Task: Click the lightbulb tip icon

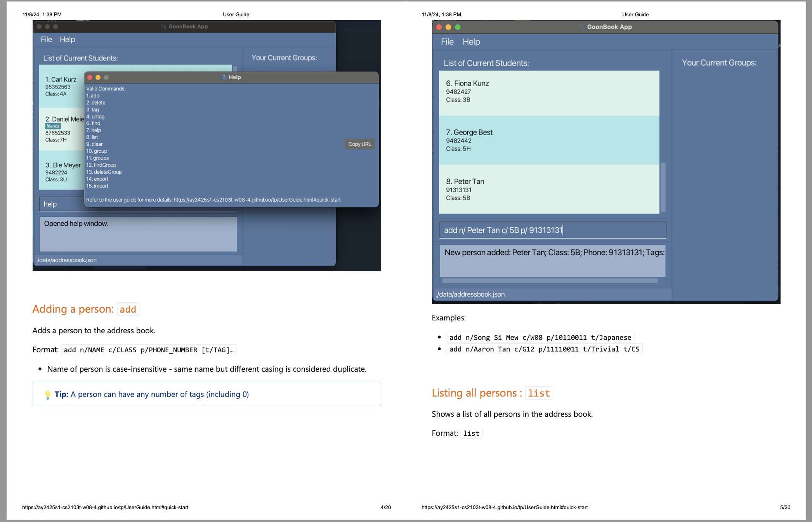Action: click(48, 395)
